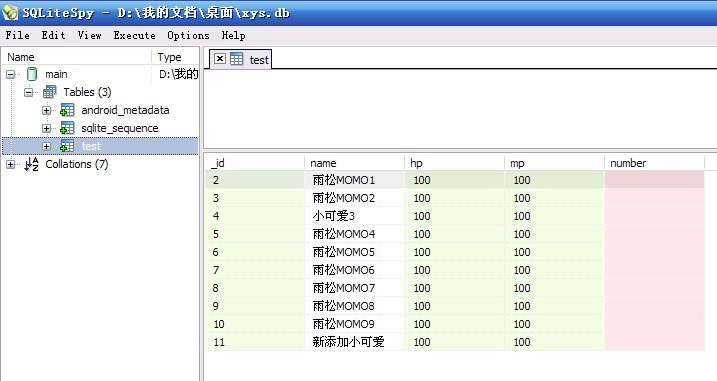Expand the sqlite_sequence table node
Image resolution: width=717 pixels, height=381 pixels.
pyautogui.click(x=46, y=128)
